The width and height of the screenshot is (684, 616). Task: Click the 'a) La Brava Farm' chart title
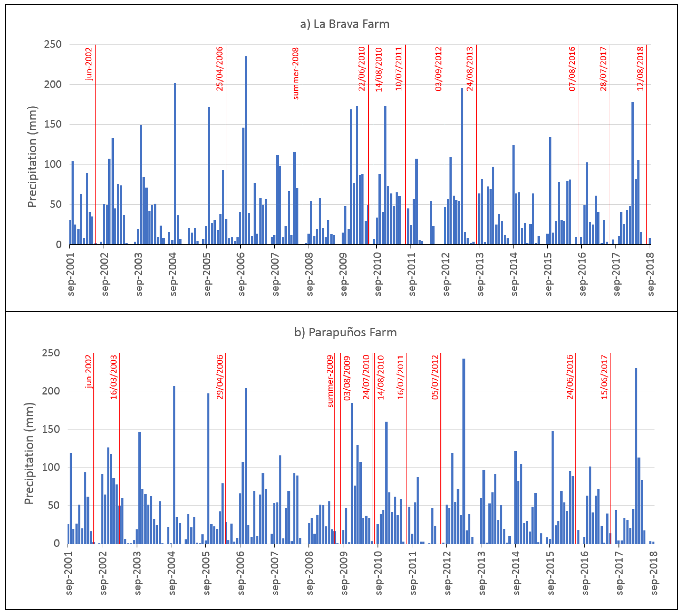coord(344,24)
